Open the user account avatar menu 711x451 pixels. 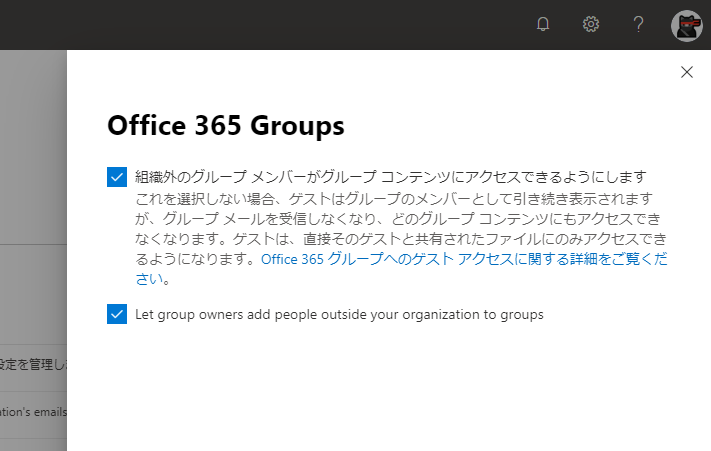(687, 25)
